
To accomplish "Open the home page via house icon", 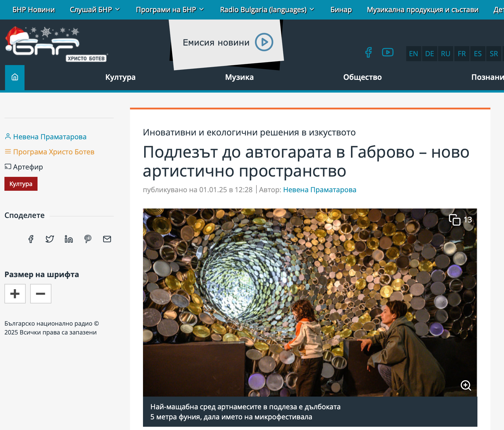I will (x=15, y=77).
